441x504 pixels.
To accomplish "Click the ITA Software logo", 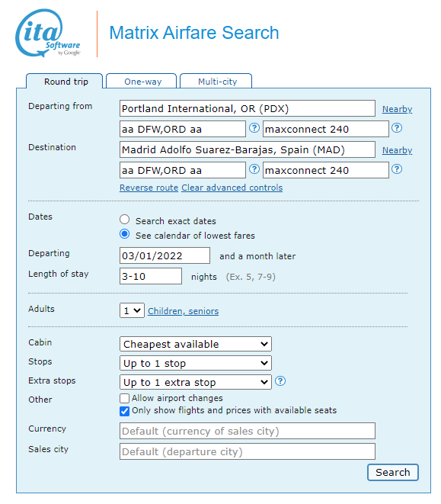I will [47, 33].
